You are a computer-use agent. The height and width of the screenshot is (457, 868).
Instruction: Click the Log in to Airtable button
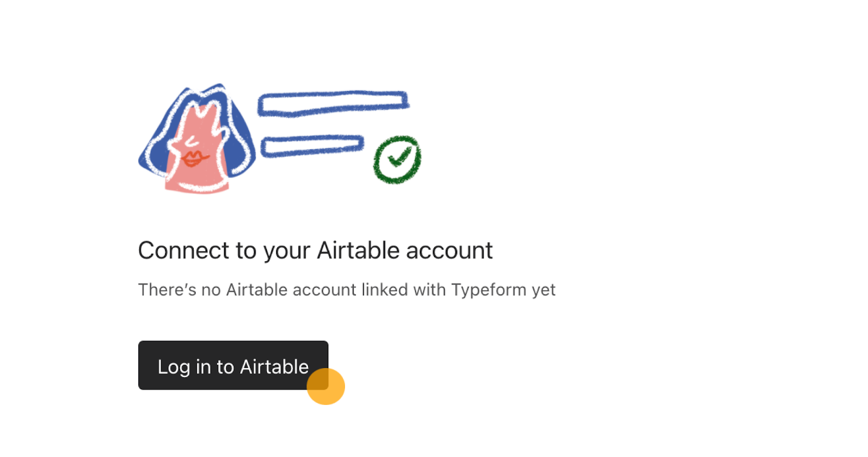pos(233,365)
